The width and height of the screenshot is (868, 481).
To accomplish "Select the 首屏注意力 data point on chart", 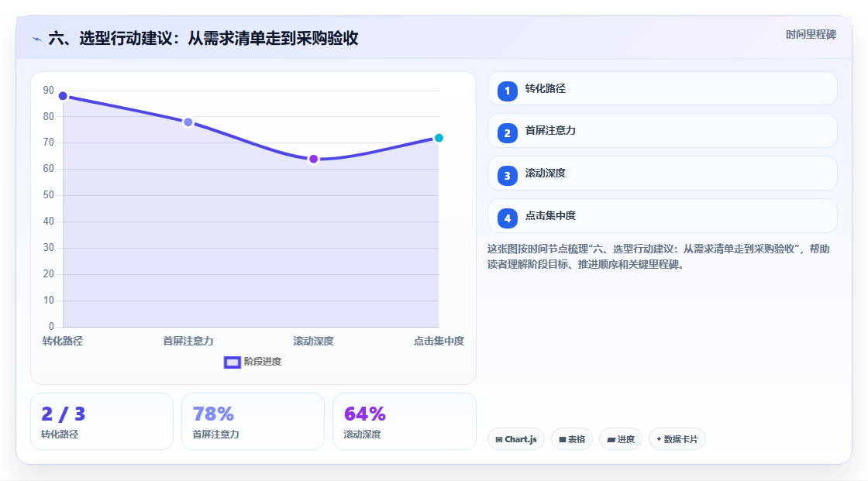I will click(188, 122).
